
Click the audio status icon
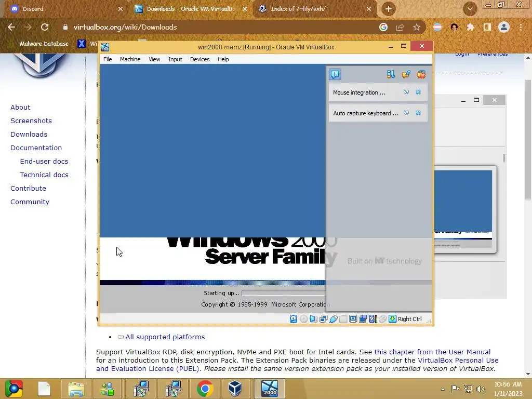(x=313, y=319)
